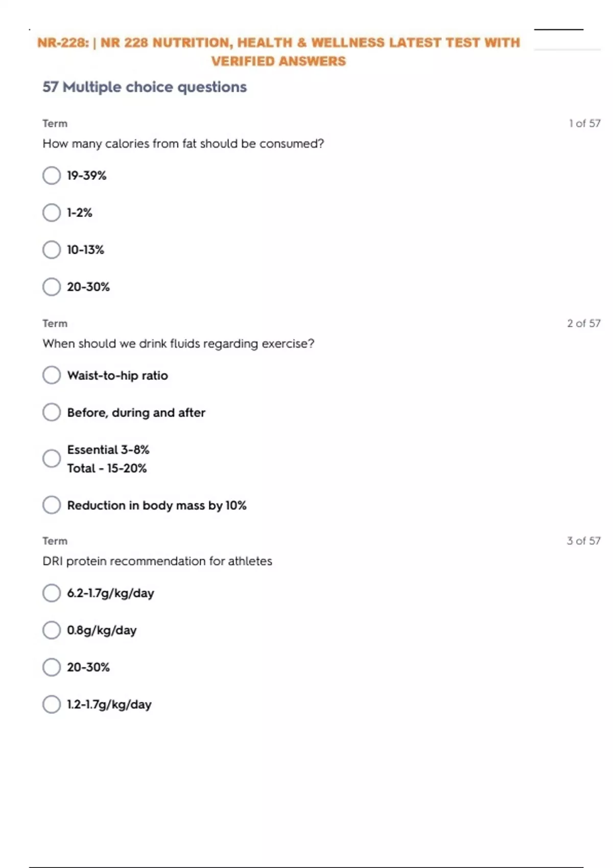The width and height of the screenshot is (613, 868).
Task: Click the 2 of 57 question counter
Action: 583,324
